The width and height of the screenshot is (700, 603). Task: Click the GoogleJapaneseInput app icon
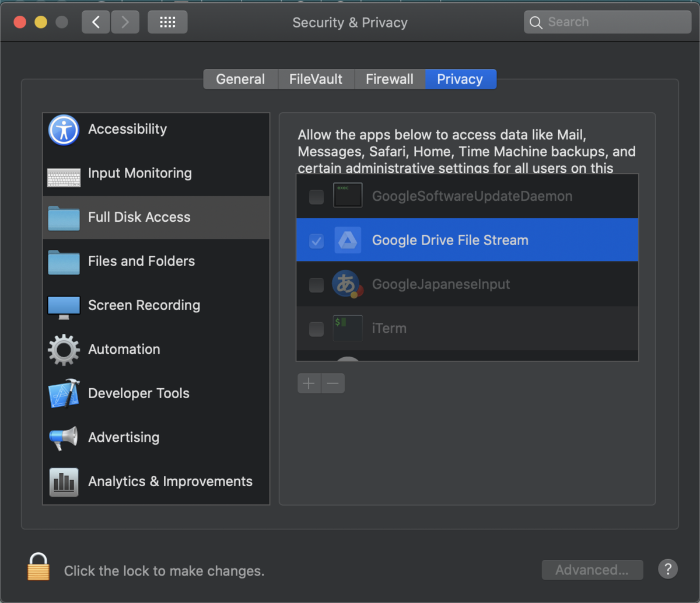point(348,284)
